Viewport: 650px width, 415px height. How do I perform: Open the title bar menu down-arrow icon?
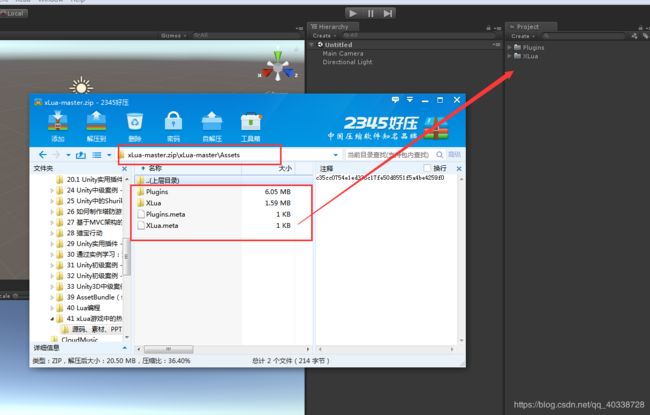click(x=410, y=100)
